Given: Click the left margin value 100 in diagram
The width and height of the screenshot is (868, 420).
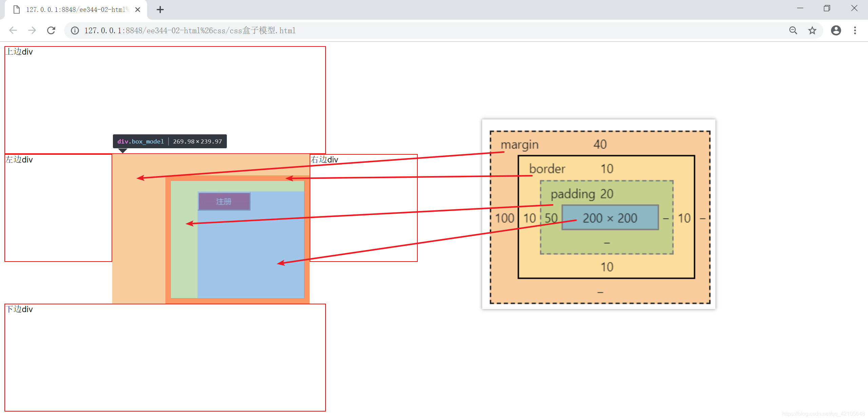Looking at the screenshot, I should pyautogui.click(x=505, y=218).
